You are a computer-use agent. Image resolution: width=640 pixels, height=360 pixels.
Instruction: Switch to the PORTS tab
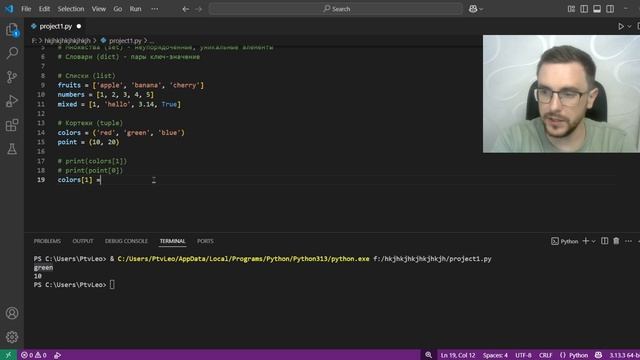pos(205,241)
